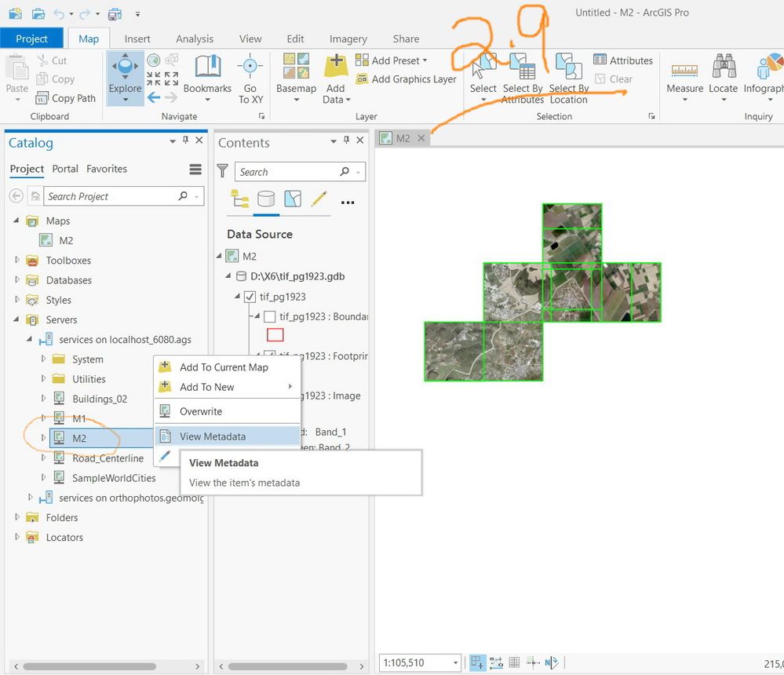Switch to List By Editing view

point(319,199)
